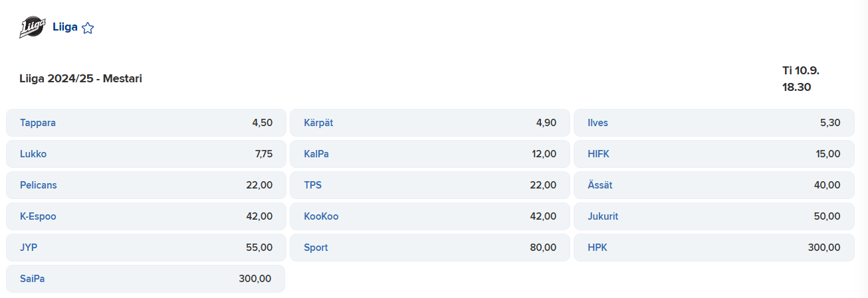Click the Liiga league logo icon
Viewport: 868px width, 298px height.
32,27
